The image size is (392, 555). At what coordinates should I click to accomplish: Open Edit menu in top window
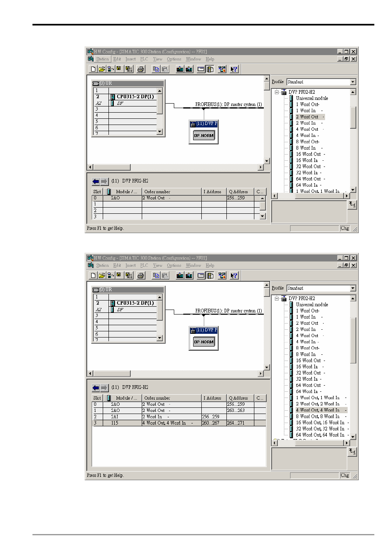coord(117,59)
